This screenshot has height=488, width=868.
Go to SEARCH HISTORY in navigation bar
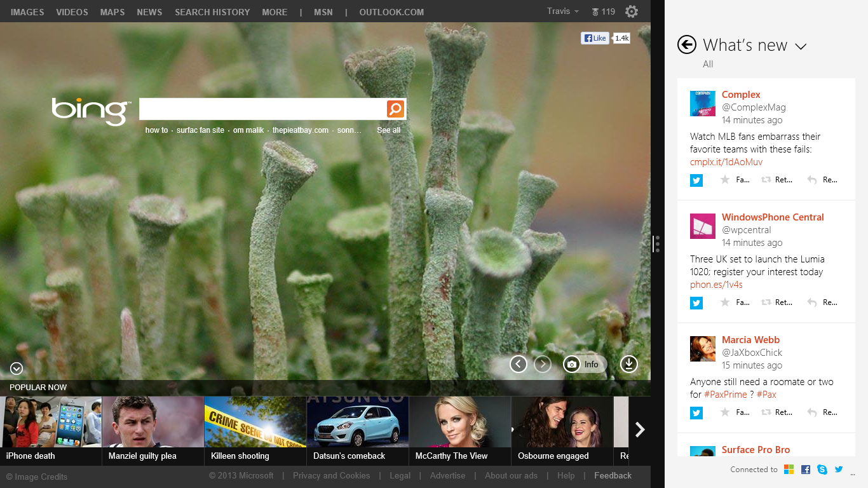pos(212,12)
